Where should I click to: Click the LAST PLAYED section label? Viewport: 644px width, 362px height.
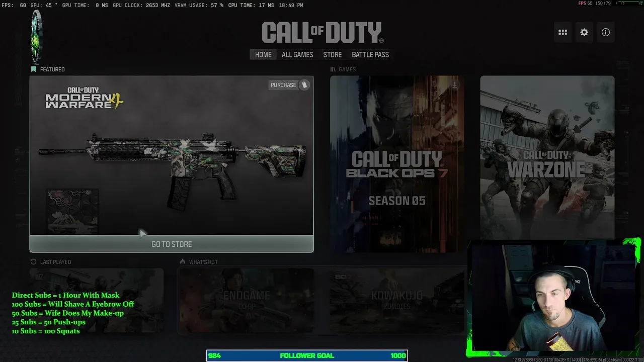(x=55, y=262)
